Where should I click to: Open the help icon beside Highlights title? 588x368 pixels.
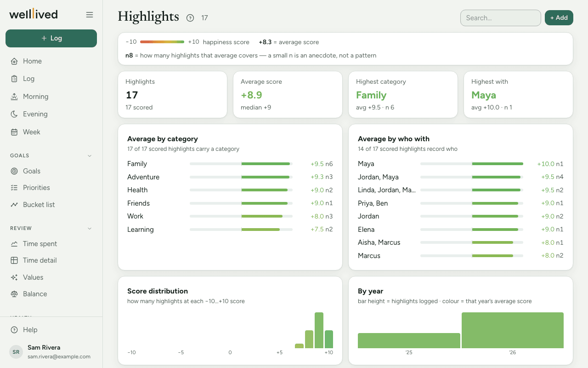[190, 18]
